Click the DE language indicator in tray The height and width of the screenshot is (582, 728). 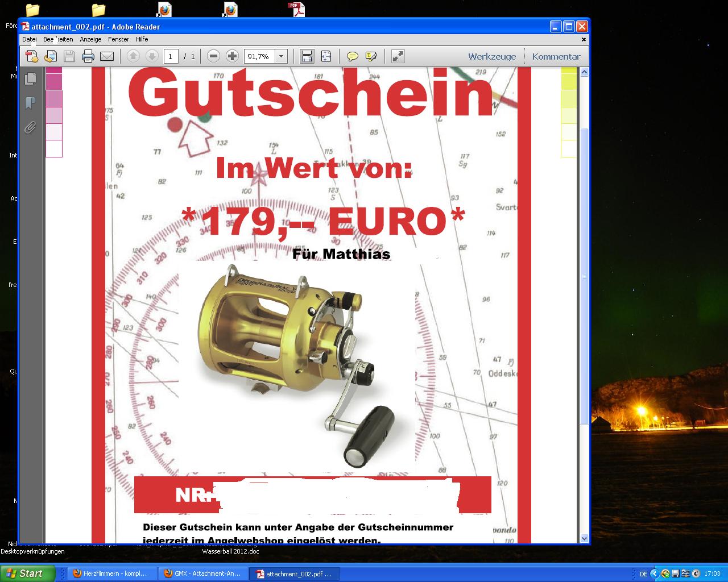click(643, 574)
